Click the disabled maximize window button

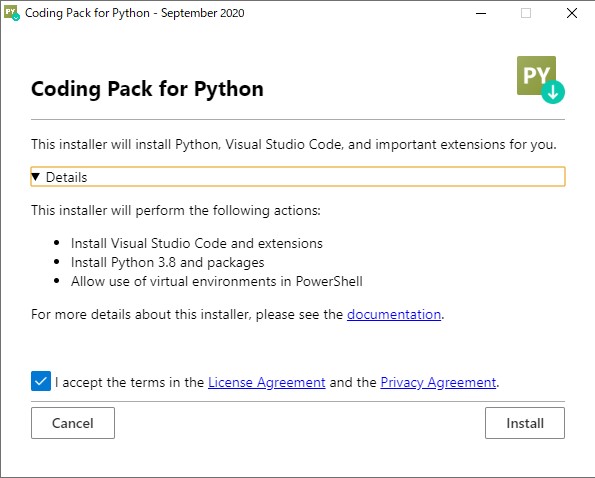pos(526,13)
